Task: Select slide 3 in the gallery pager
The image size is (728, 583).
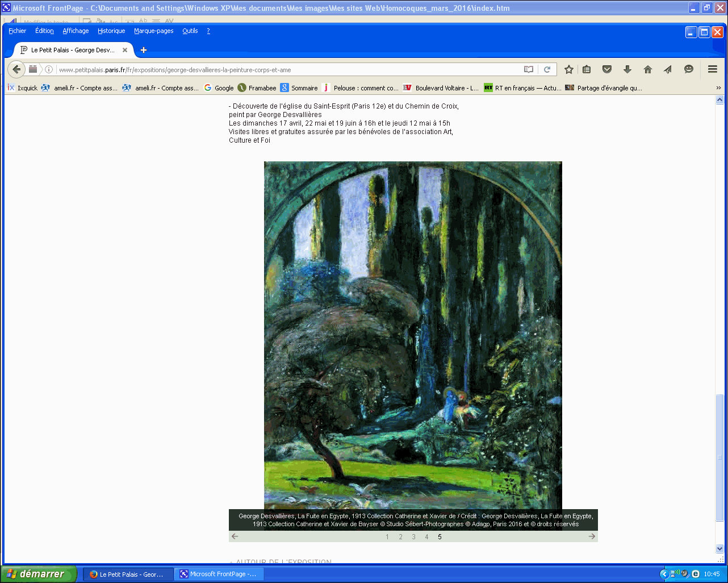Action: (x=413, y=537)
